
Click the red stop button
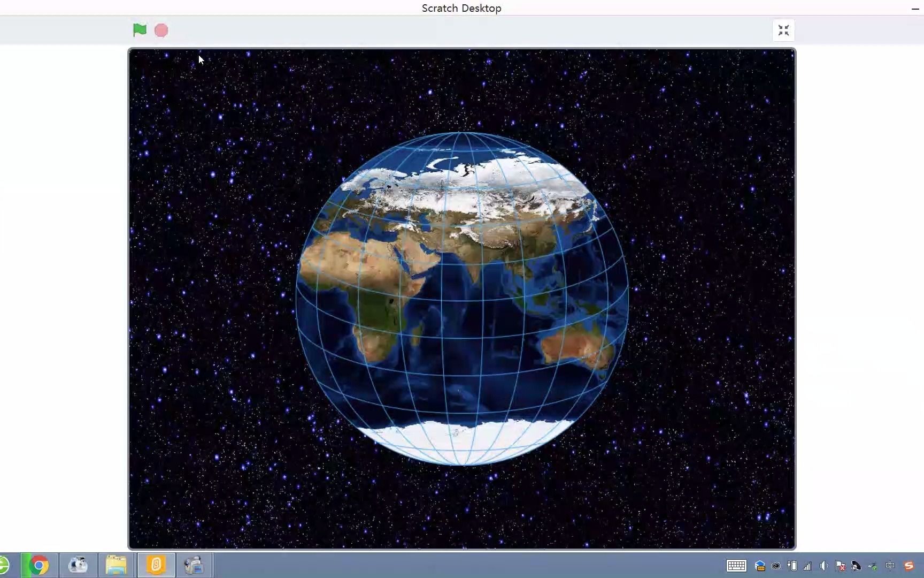coord(161,31)
